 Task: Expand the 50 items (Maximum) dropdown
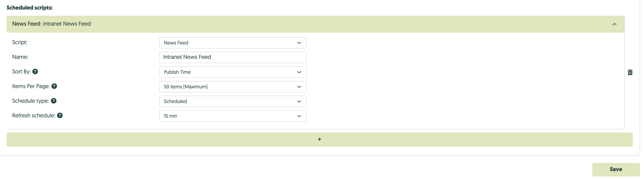232,87
